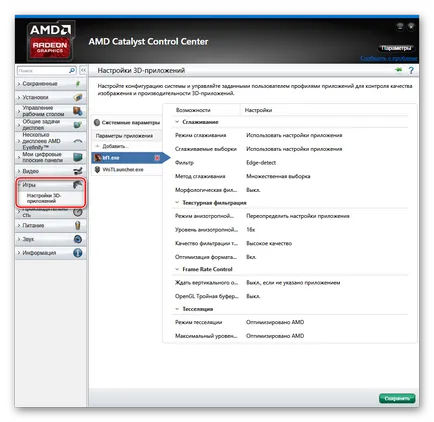
Task: Click the Видео film icon
Action: [78, 171]
